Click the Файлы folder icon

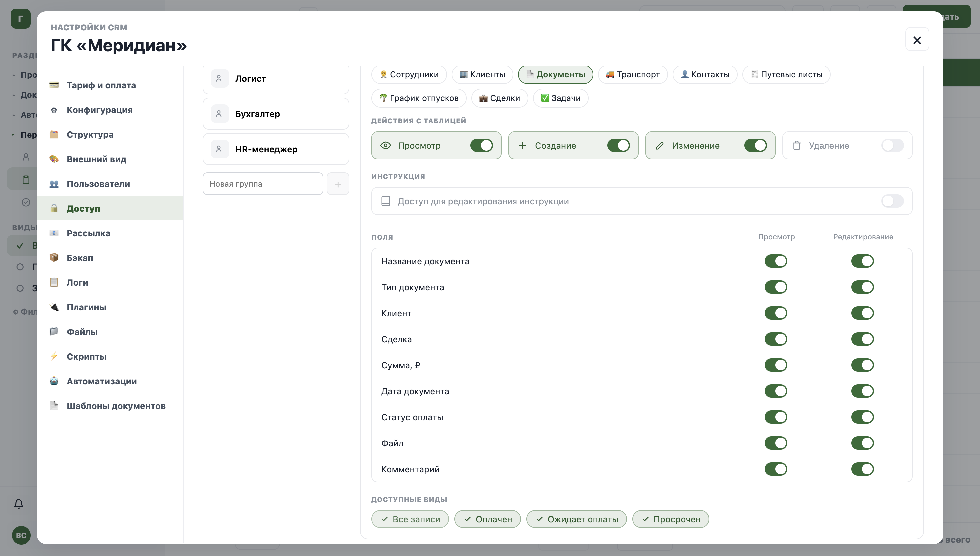coord(54,331)
